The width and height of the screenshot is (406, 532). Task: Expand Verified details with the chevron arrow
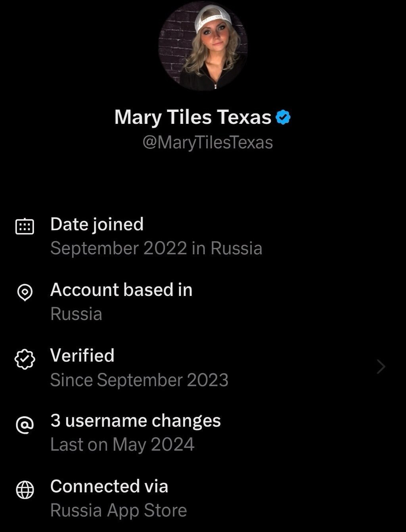click(x=381, y=367)
